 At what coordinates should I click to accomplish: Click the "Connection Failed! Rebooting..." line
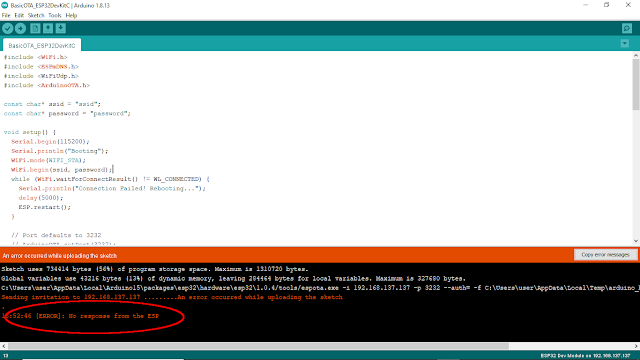(112, 189)
